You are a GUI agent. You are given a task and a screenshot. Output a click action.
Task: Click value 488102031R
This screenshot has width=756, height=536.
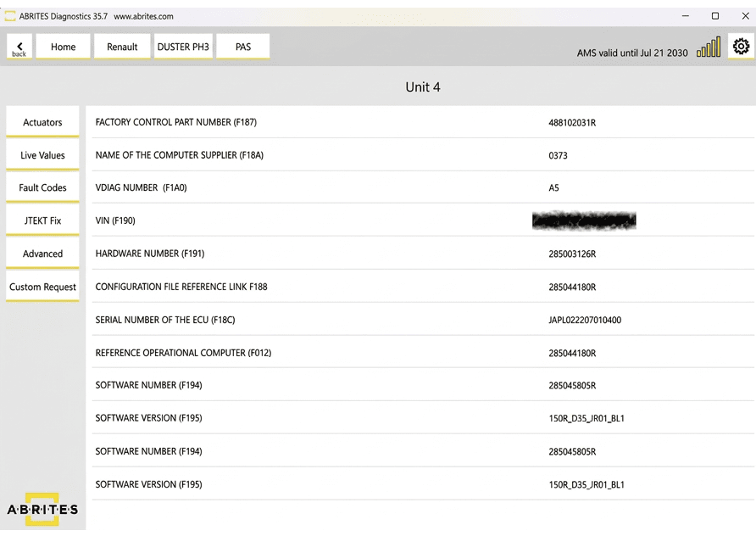coord(572,122)
